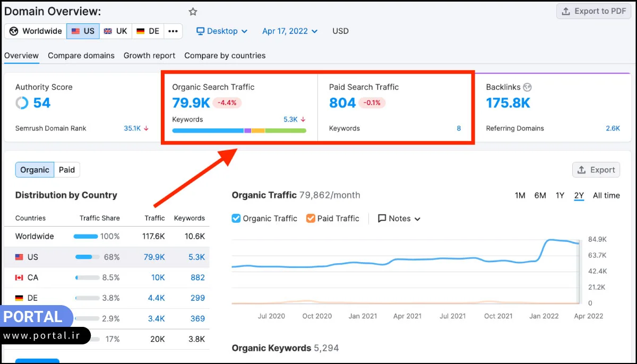Disable the Paid Traffic checkbox
Viewport: 637px width, 364px height.
310,218
